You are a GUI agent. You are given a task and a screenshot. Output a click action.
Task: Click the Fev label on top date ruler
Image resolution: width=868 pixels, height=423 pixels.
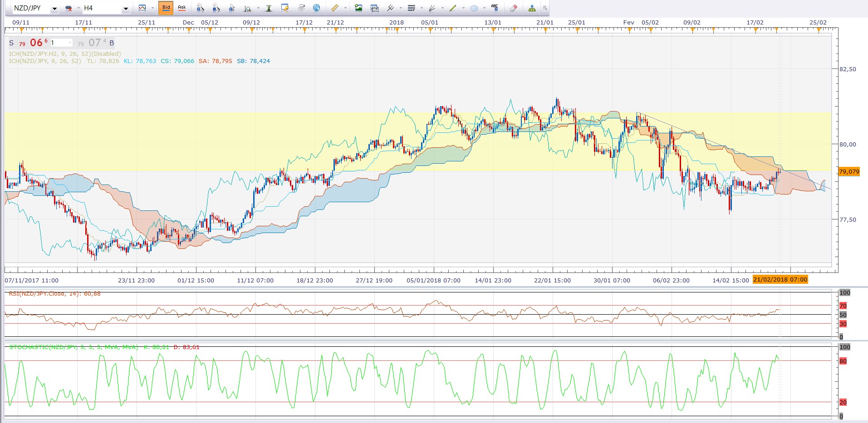point(628,22)
